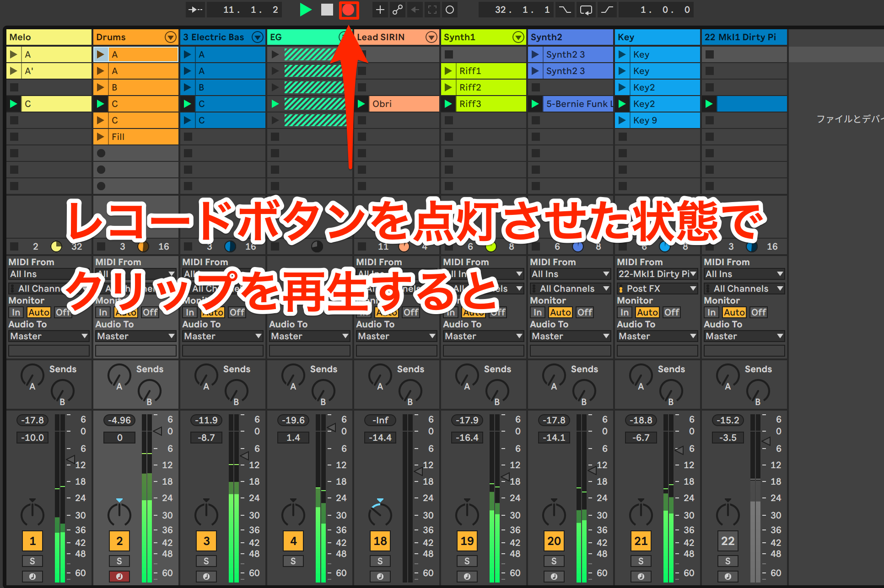Image resolution: width=884 pixels, height=588 pixels.
Task: Arm track 20 for recording
Action: [x=554, y=577]
